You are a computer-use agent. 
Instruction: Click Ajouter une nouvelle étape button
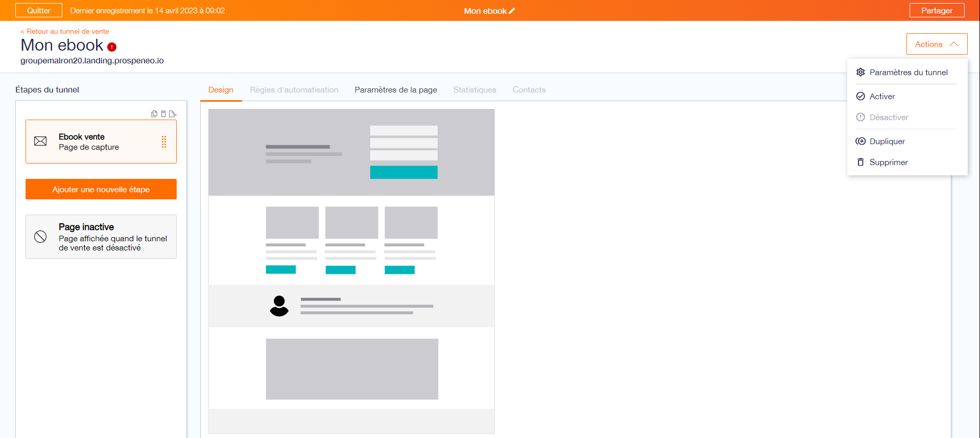click(101, 189)
